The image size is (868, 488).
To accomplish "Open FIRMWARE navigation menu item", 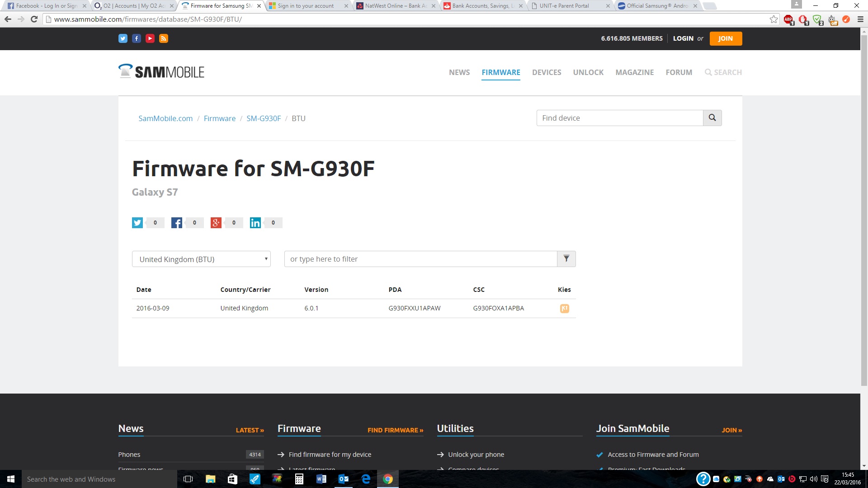I will (x=501, y=72).
